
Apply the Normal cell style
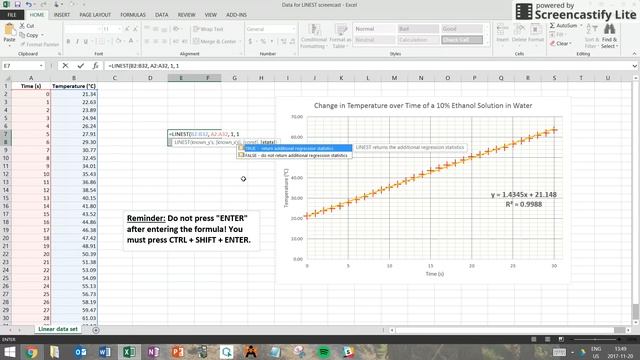click(x=374, y=29)
